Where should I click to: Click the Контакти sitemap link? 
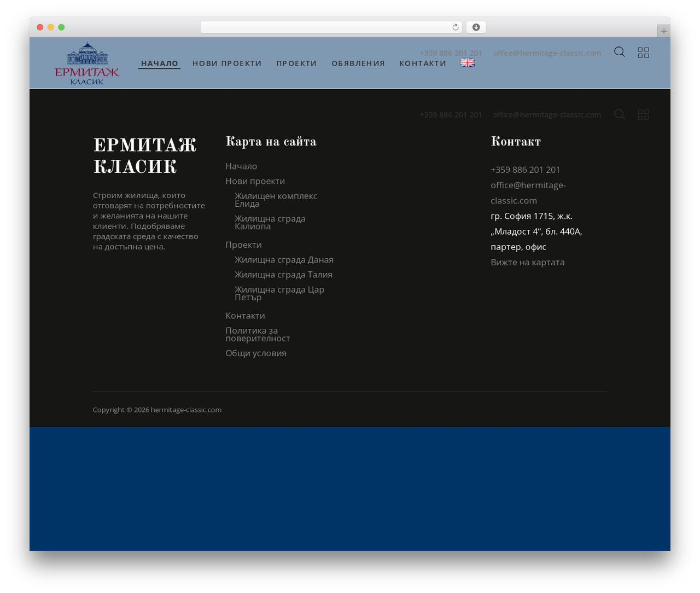pos(245,316)
